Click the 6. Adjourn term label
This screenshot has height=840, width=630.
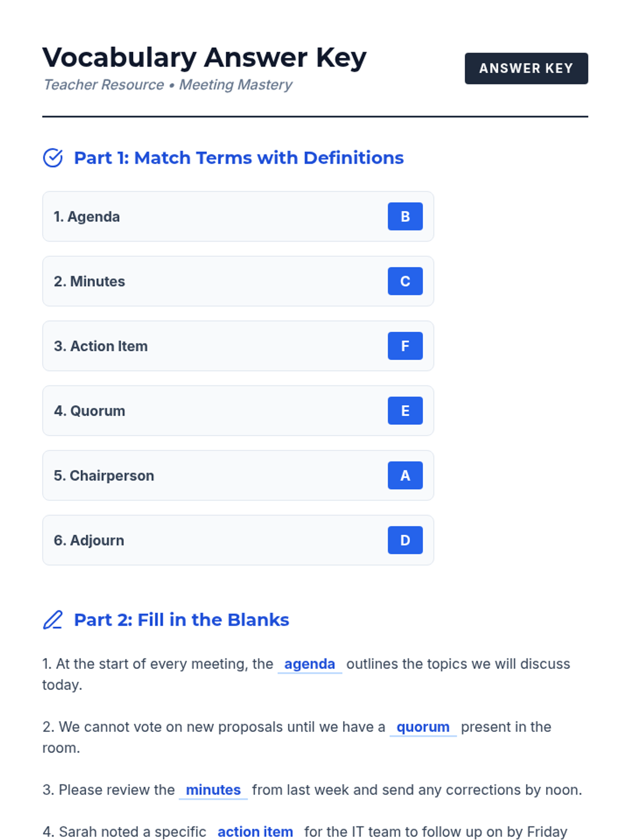tap(89, 540)
